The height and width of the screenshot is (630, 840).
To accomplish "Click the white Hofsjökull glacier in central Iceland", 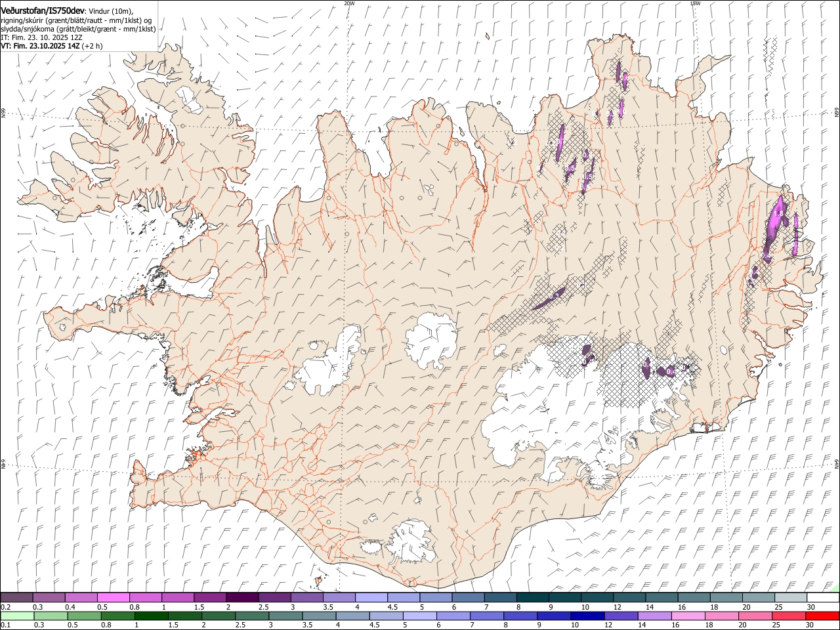I will (431, 341).
